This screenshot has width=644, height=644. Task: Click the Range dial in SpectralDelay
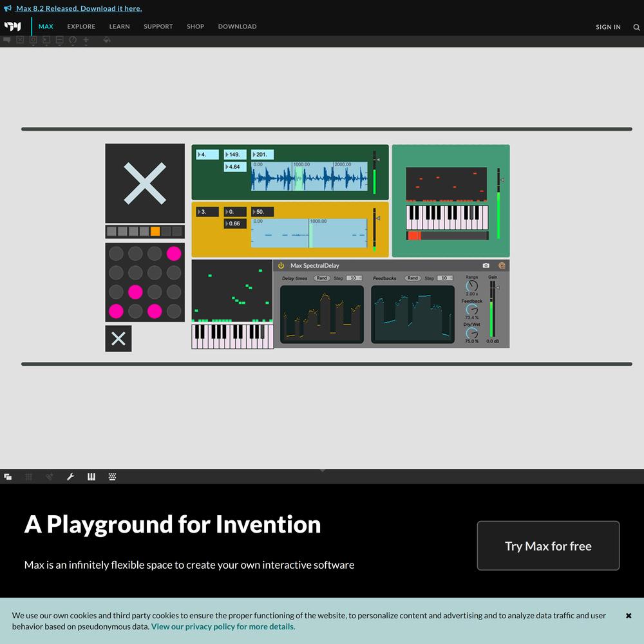point(472,286)
